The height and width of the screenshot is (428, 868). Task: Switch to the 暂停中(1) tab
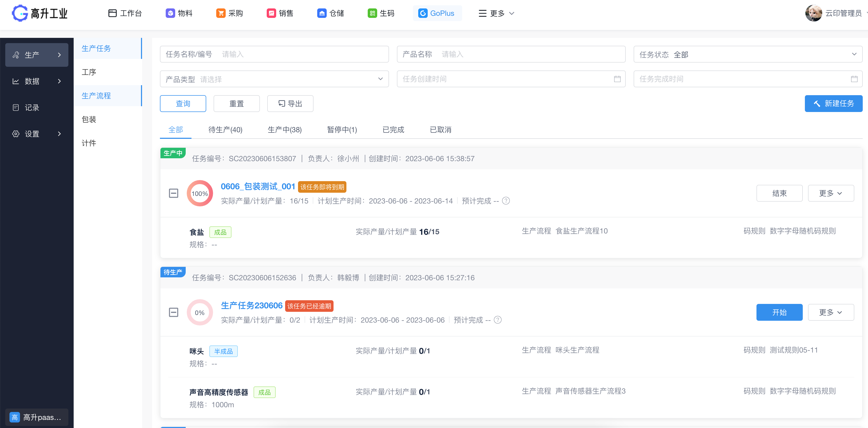pos(342,130)
